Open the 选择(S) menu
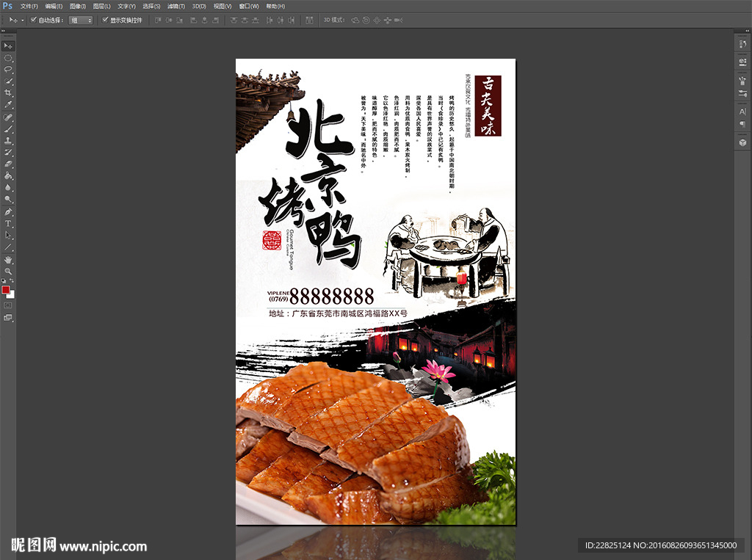 [x=151, y=6]
